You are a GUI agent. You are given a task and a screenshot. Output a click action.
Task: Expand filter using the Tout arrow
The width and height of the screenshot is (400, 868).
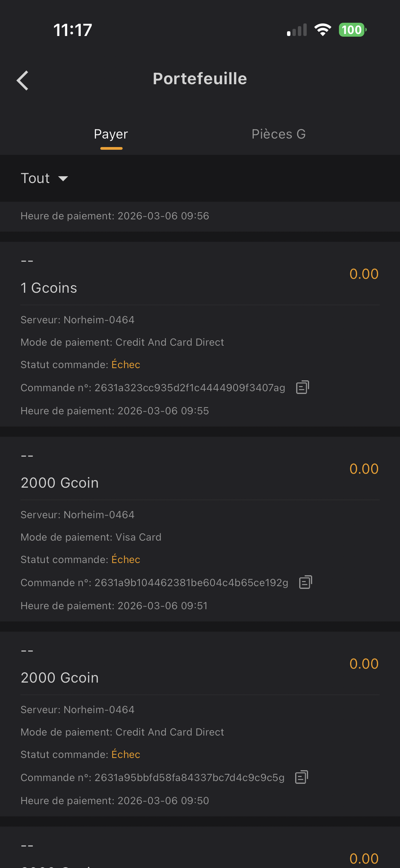tap(63, 179)
